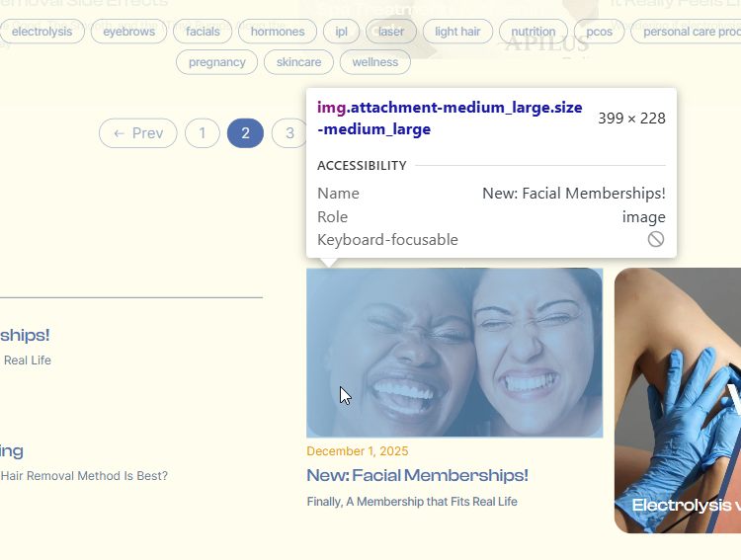Click 'Finally, A Membership that Fits Real Life' text
The width and height of the screenshot is (741, 560).
412,502
